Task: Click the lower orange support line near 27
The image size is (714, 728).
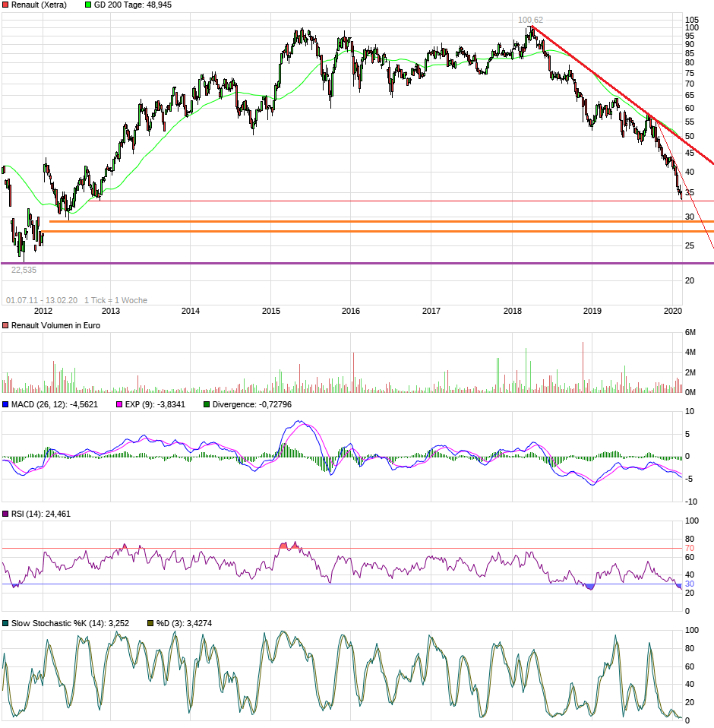Action: point(378,231)
